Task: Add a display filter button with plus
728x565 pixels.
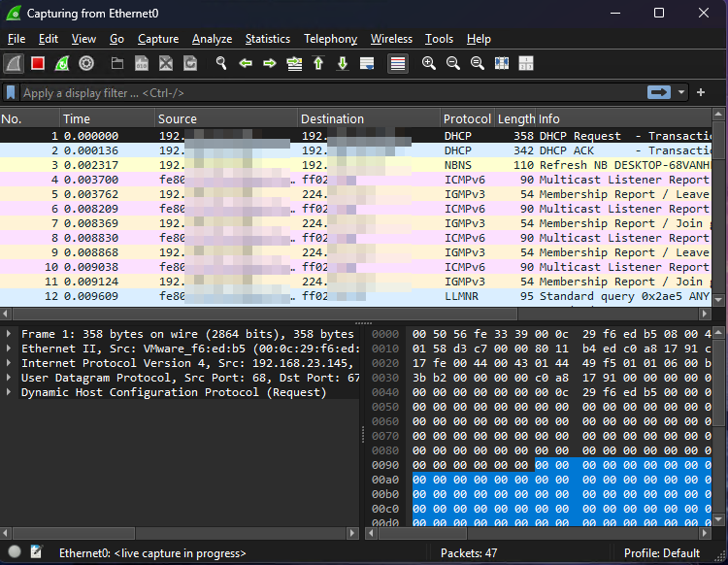Action: (x=701, y=92)
